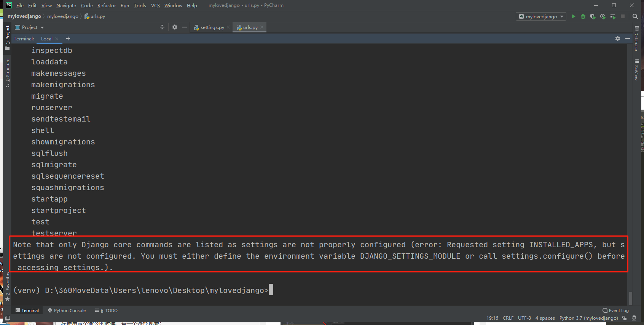
Task: Open the 6: TODO tool window
Action: [x=106, y=311]
